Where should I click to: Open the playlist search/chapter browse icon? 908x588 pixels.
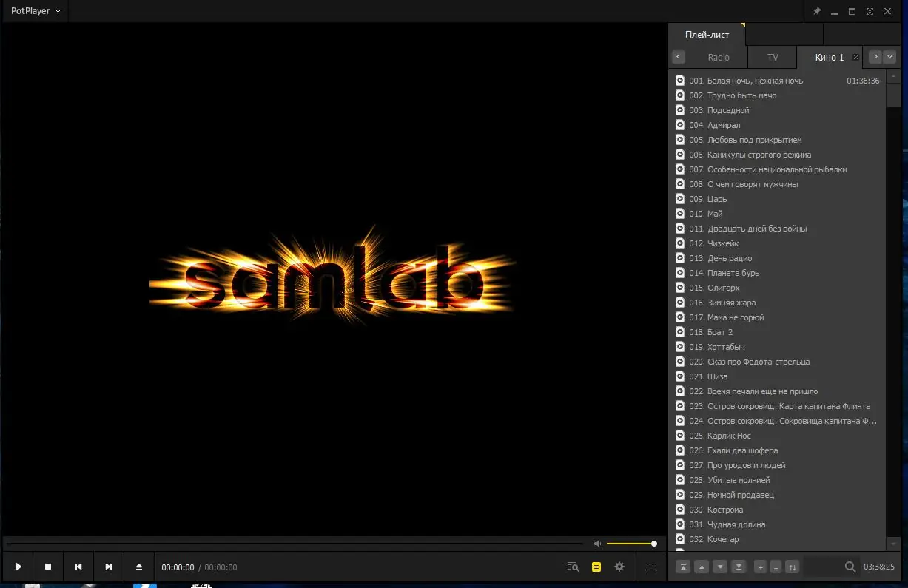[573, 567]
